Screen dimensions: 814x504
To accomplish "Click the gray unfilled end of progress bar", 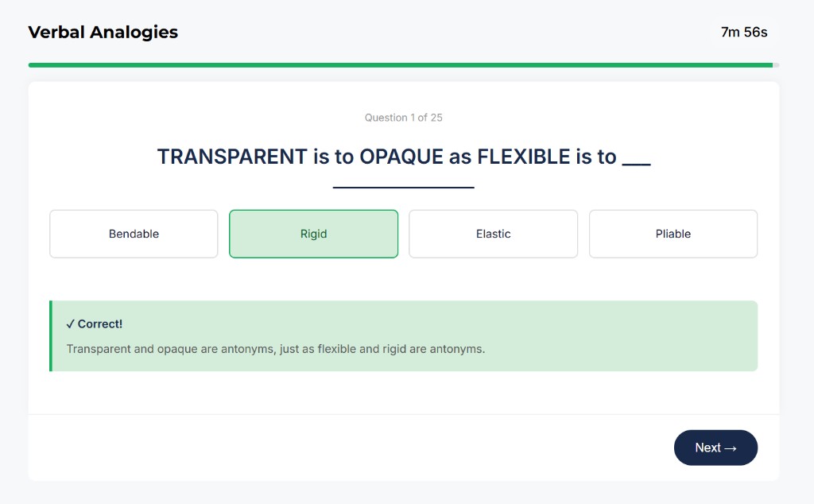I will tap(776, 65).
